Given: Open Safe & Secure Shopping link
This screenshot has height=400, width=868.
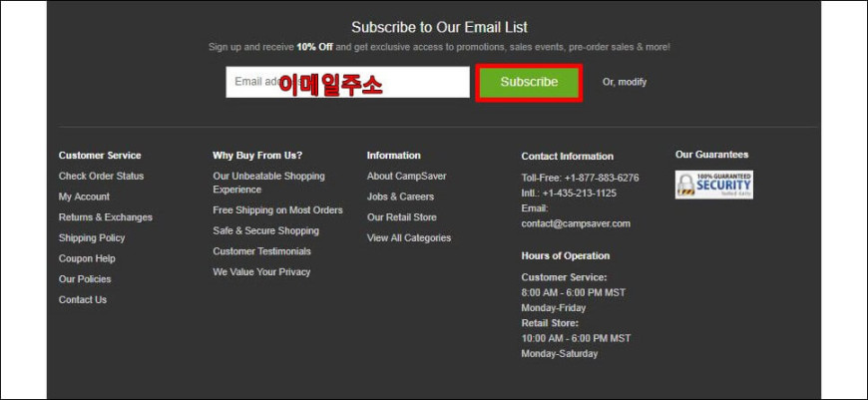Looking at the screenshot, I should 265,230.
